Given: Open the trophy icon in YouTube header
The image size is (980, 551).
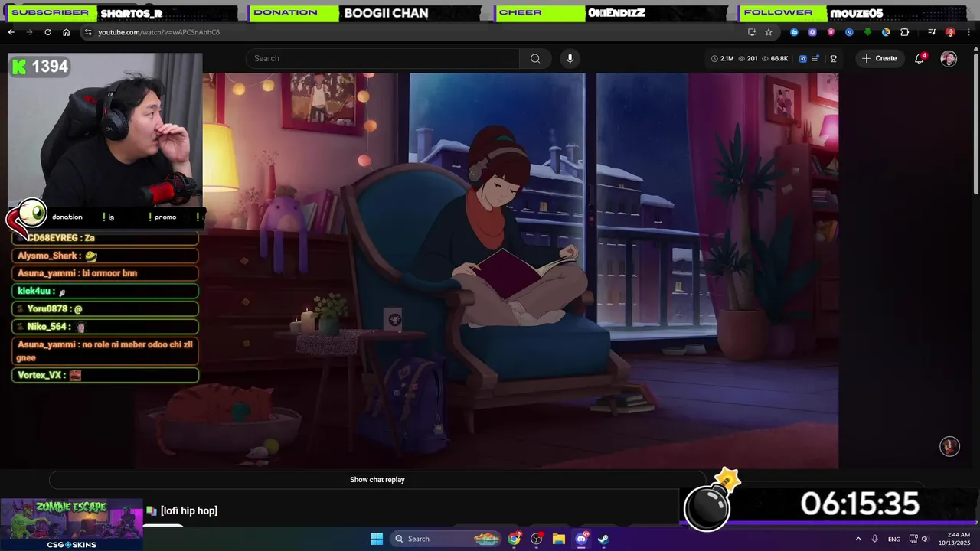Looking at the screenshot, I should [x=833, y=58].
